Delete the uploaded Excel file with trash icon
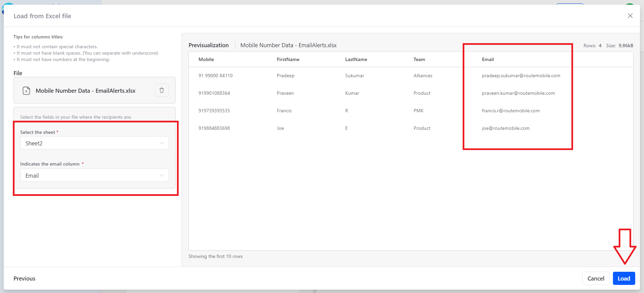Screen dimensions: 644x293 (162, 90)
